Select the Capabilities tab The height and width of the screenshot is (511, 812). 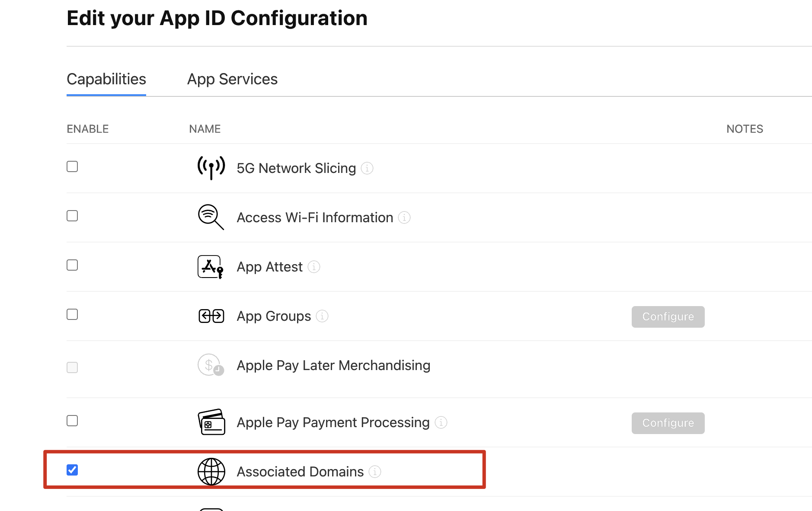(x=106, y=79)
